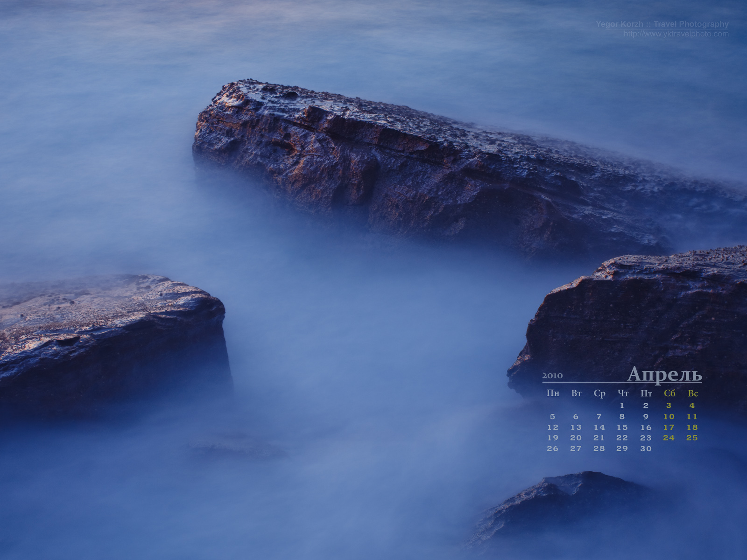Choose date 28 in the last row
The height and width of the screenshot is (560, 747).
click(599, 448)
